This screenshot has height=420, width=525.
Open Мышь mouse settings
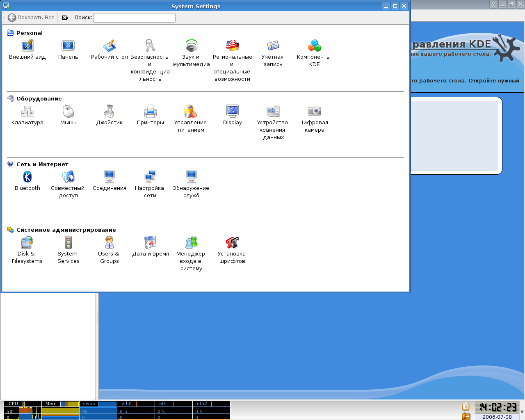68,116
